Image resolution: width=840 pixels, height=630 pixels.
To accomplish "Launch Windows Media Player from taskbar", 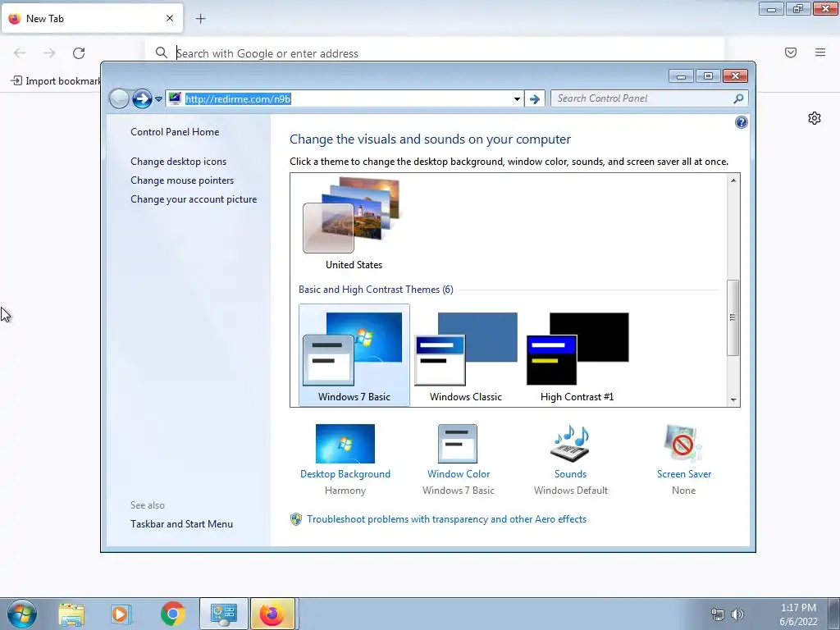I will (121, 614).
